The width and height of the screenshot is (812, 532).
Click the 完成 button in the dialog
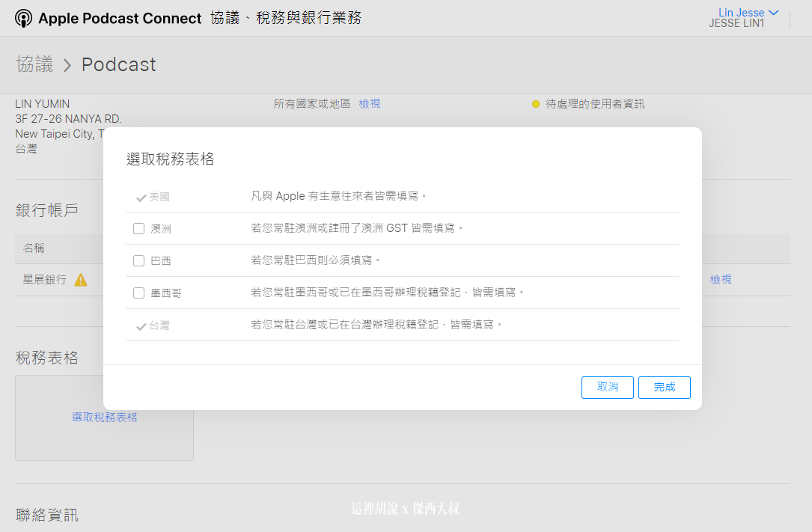click(x=665, y=387)
